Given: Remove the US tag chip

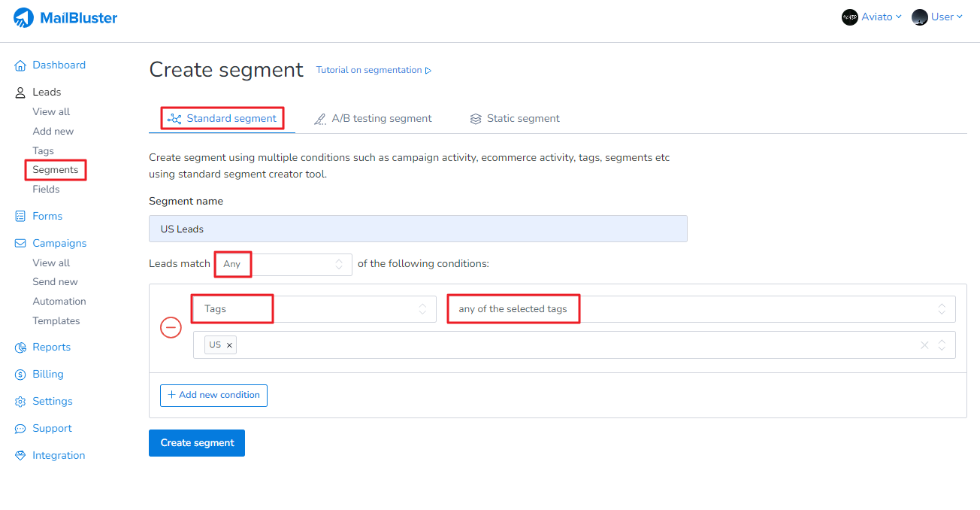Looking at the screenshot, I should [229, 345].
